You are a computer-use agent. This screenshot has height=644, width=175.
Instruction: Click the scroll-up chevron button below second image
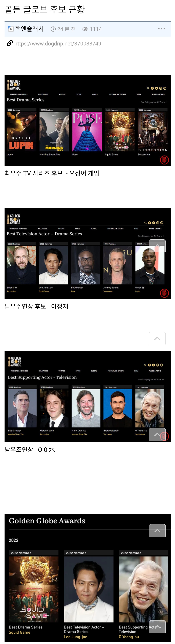pos(157,338)
